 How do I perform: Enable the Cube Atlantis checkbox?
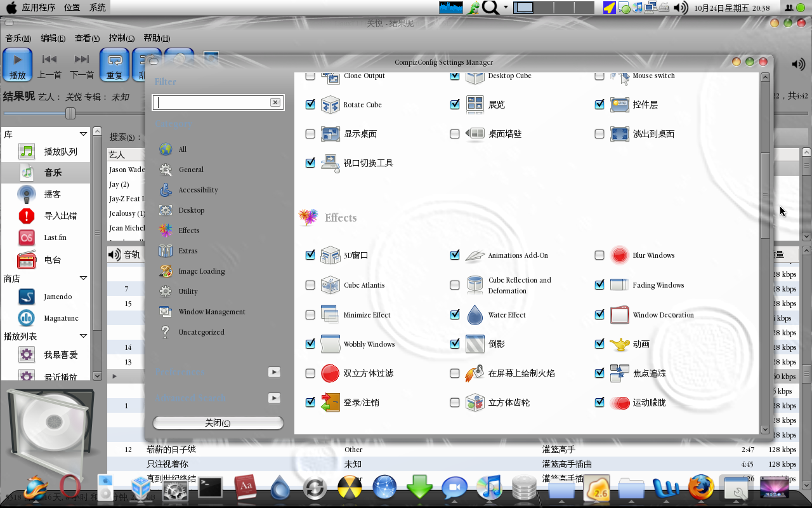pos(310,285)
